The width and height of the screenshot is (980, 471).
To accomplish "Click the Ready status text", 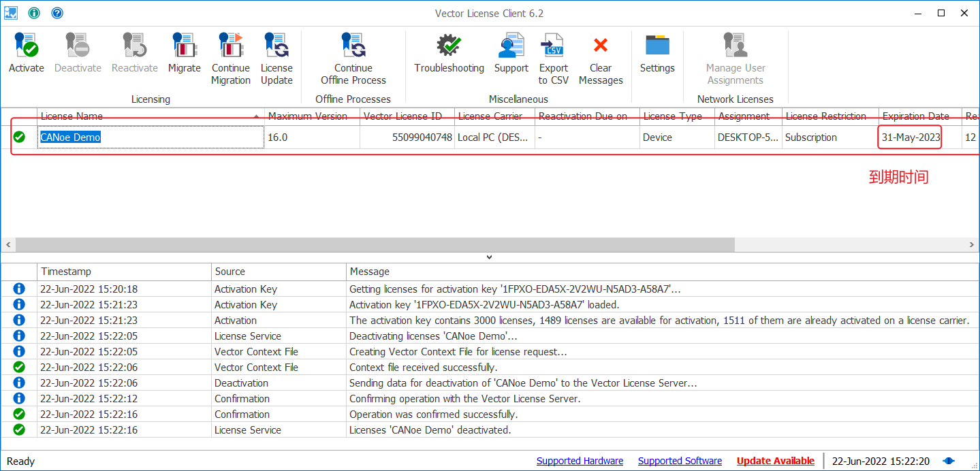I will click(20, 461).
